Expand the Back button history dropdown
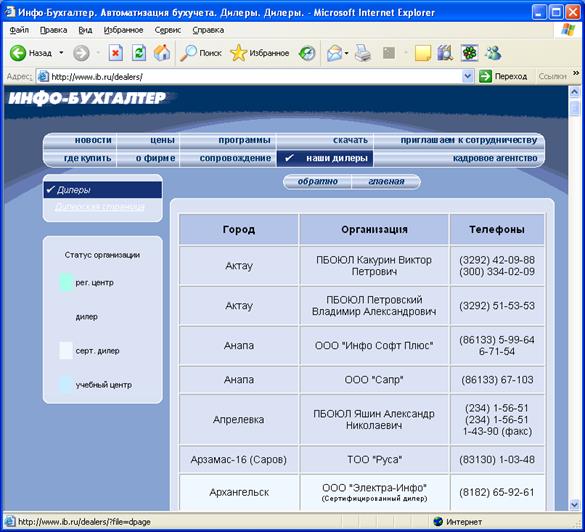Viewport: 585px width, 532px height. coord(61,53)
